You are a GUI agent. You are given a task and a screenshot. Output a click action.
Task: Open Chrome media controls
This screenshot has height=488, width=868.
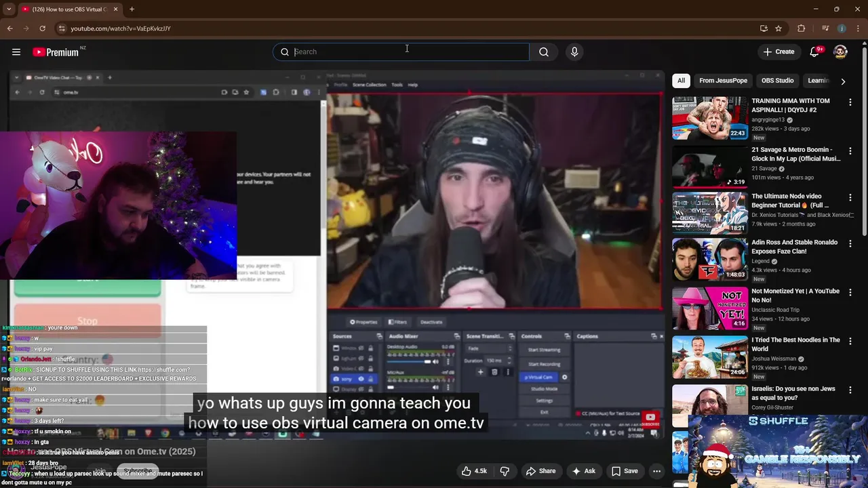tap(825, 28)
